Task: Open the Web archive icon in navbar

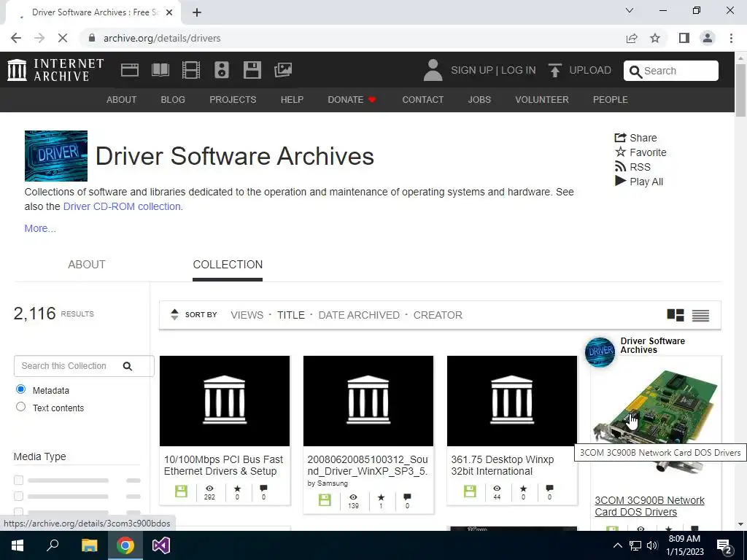Action: click(130, 70)
